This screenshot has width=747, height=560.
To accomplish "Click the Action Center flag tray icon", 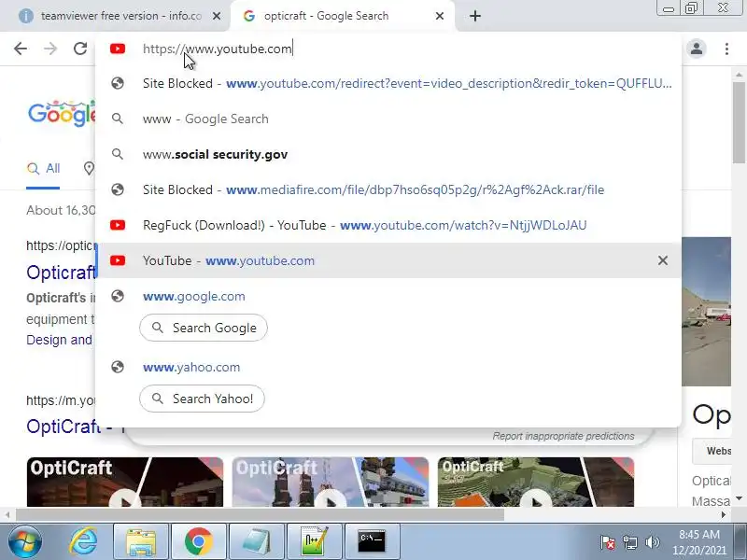I will pyautogui.click(x=608, y=542).
